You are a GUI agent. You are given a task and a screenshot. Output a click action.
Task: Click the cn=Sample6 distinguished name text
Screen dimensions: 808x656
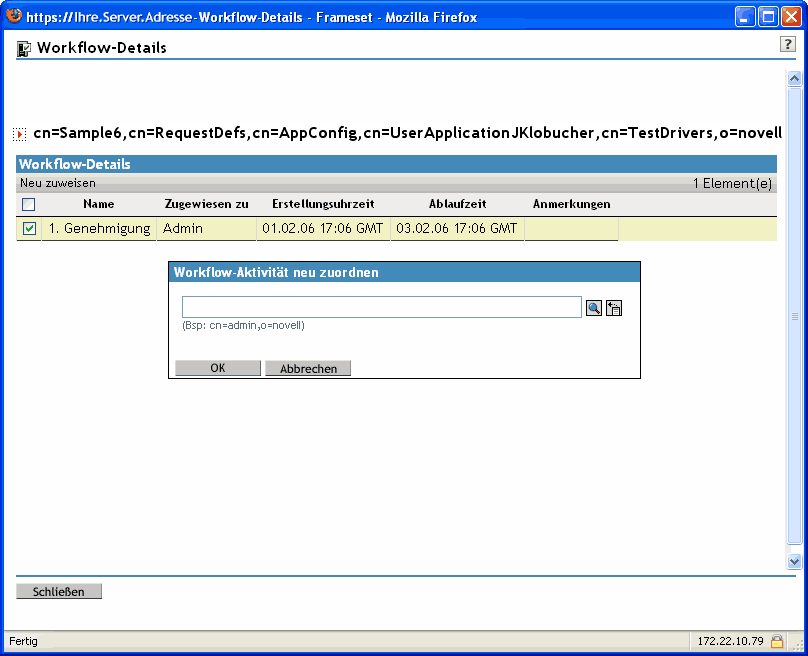(408, 133)
